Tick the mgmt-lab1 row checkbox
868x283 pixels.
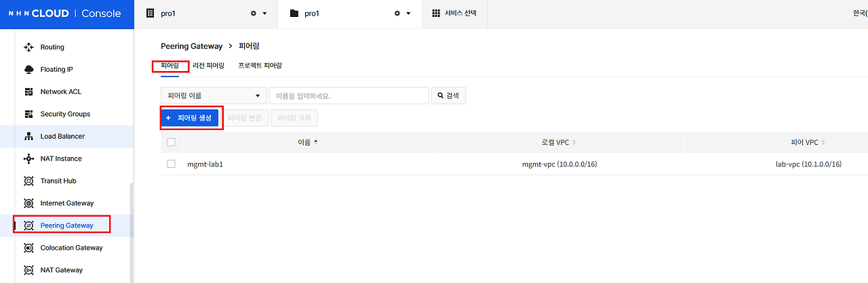pos(171,164)
